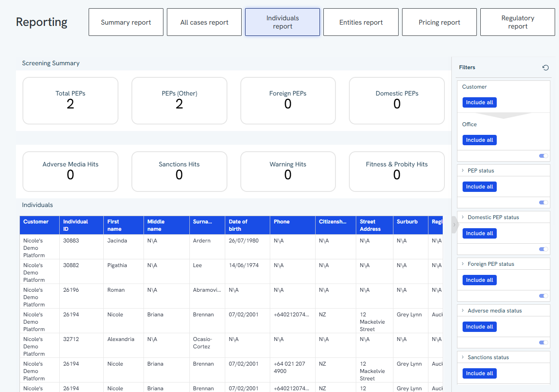Image resolution: width=559 pixels, height=392 pixels.
Task: Sort by the Date of birth column header
Action: (x=247, y=225)
